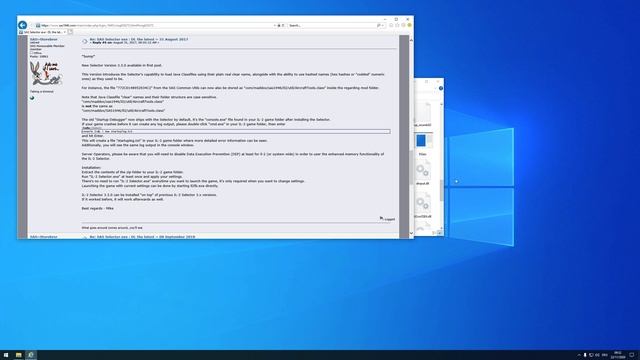Select the first gear DLL file in Explorer

click(423, 172)
